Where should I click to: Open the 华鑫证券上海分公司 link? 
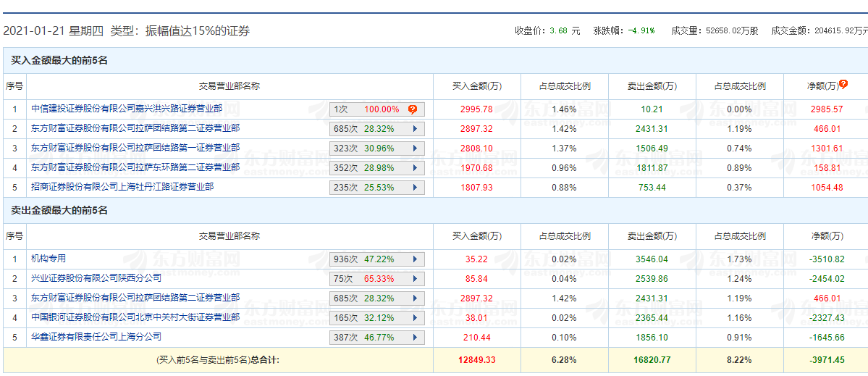(96, 337)
